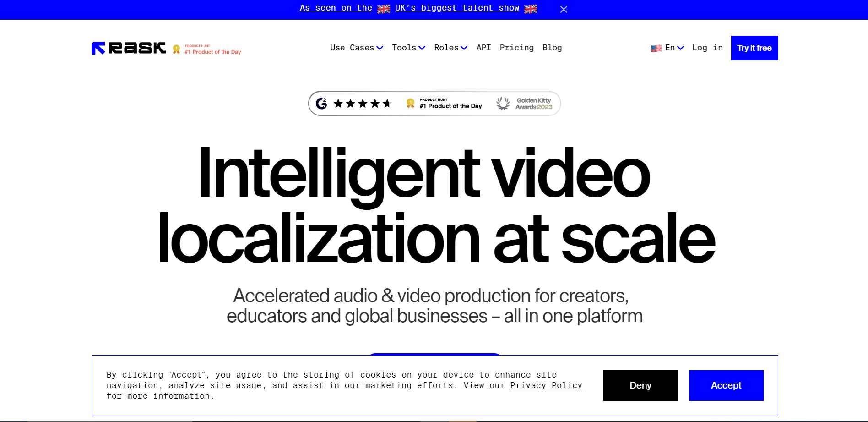Open the Blog page from the navigation
Image resolution: width=868 pixels, height=422 pixels.
point(552,48)
